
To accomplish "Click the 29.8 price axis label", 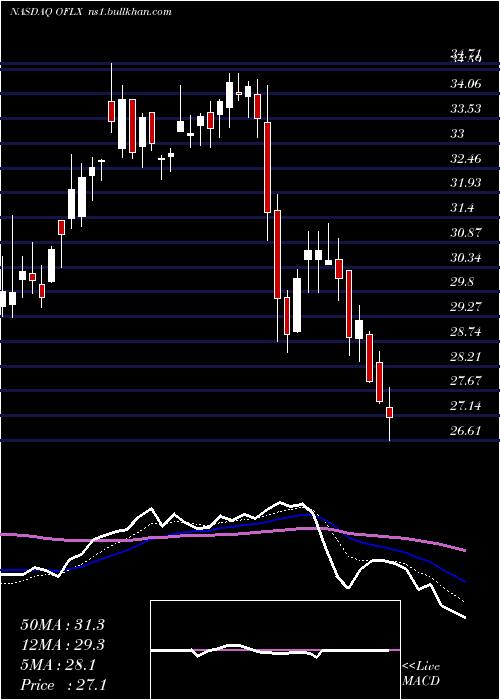I will 462,282.
